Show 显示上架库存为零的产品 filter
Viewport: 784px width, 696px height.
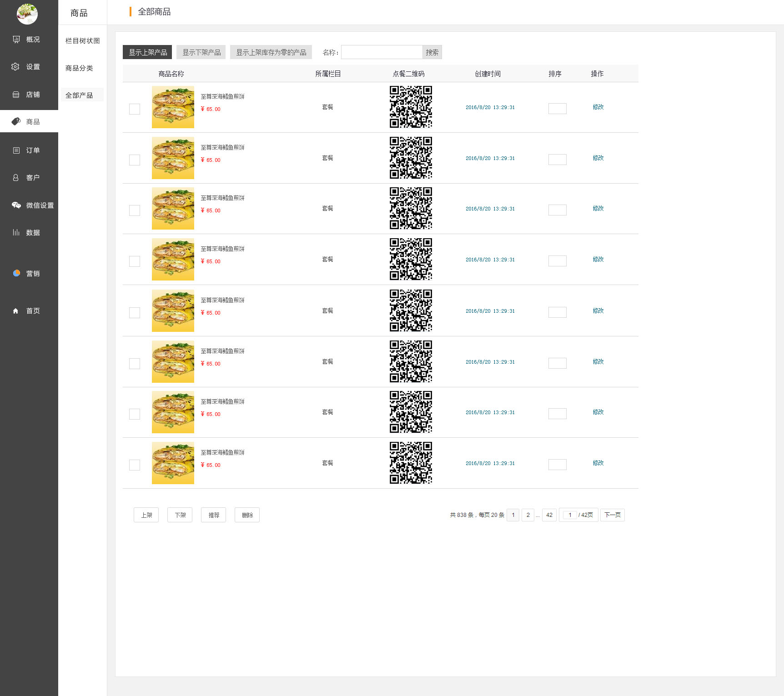coord(271,52)
